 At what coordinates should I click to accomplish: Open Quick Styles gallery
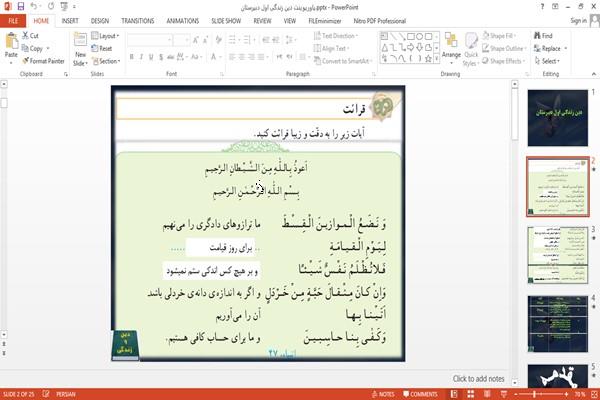click(471, 49)
